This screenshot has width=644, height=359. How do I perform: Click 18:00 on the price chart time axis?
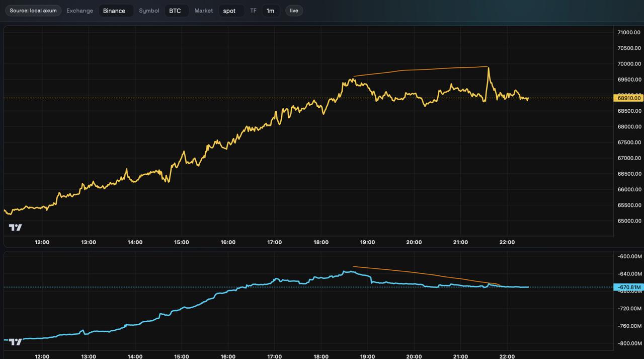321,242
